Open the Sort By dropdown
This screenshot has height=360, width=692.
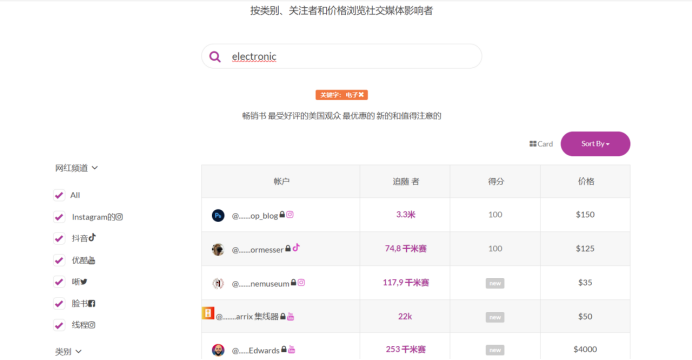(595, 144)
